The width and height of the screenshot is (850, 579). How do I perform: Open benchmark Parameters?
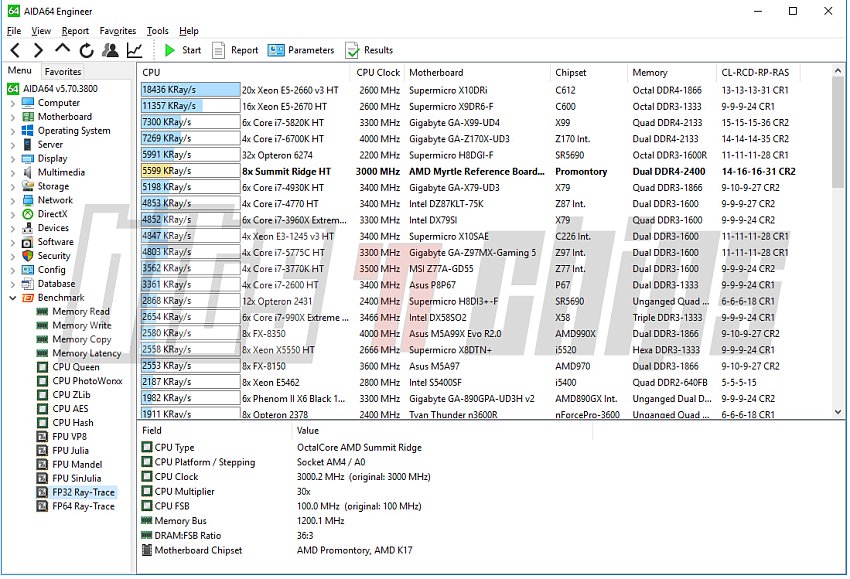tap(301, 50)
